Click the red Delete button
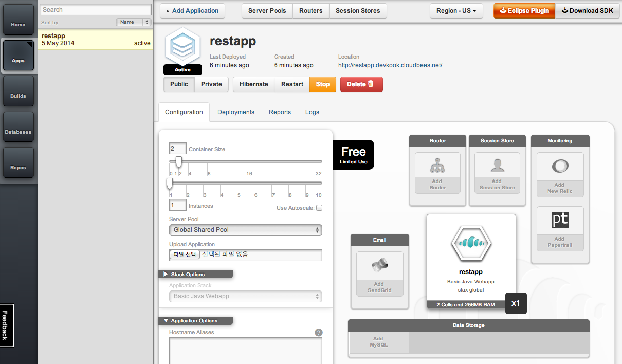The height and width of the screenshot is (364, 622). pos(361,84)
